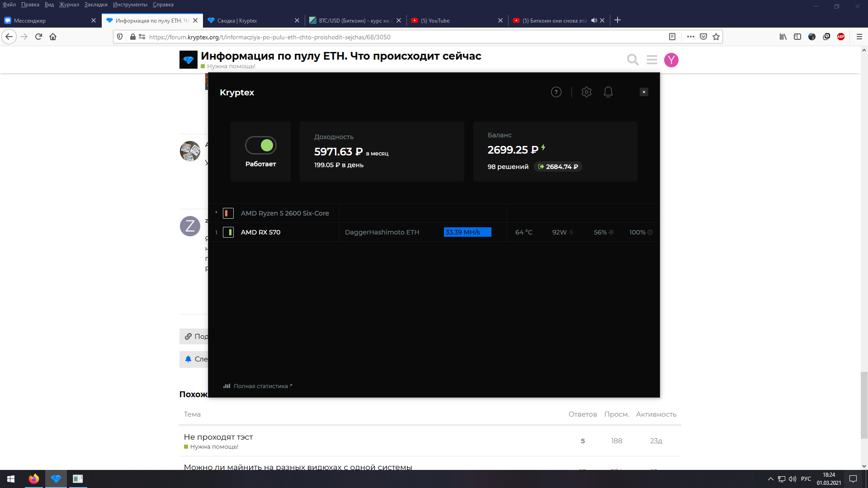Open Kryptex settings gear icon
The image size is (868, 488).
[x=586, y=92]
